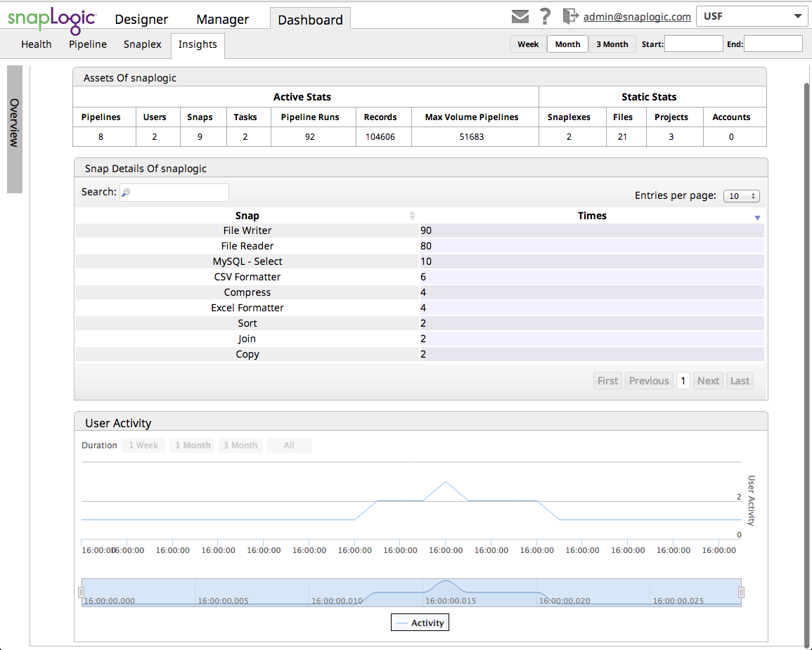Select 1 Week duration button
The image size is (812, 650).
pyautogui.click(x=143, y=445)
